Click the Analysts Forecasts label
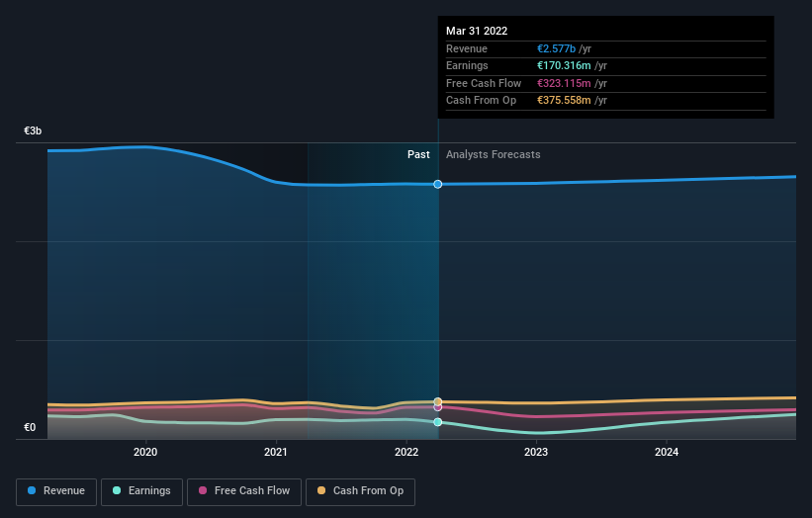The image size is (812, 518). point(493,154)
